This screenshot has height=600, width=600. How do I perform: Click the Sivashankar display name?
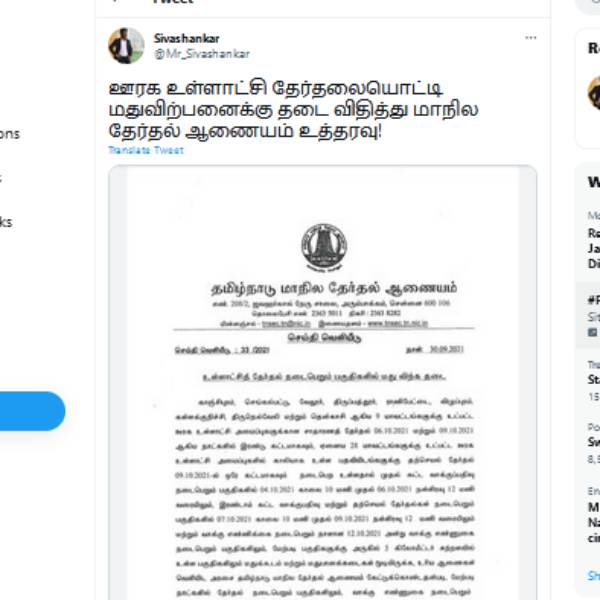pyautogui.click(x=186, y=38)
